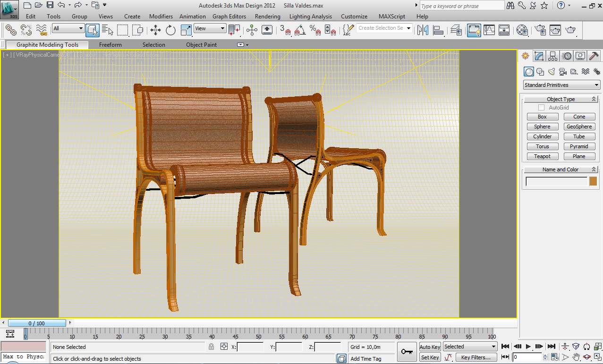This screenshot has width=603, height=364.
Task: Open Rendered Frame Window icon
Action: [555, 30]
